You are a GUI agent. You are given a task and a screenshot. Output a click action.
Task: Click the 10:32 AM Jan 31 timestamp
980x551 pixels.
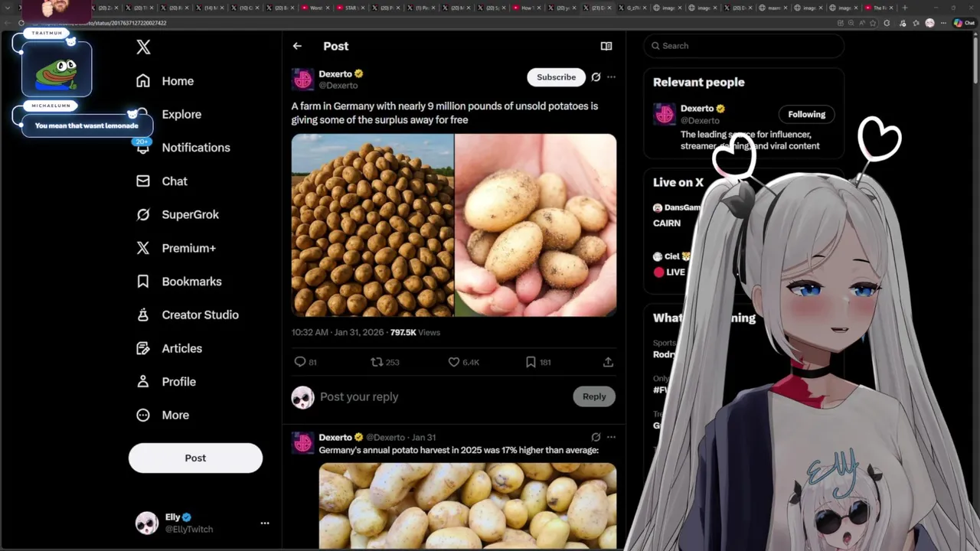click(338, 332)
